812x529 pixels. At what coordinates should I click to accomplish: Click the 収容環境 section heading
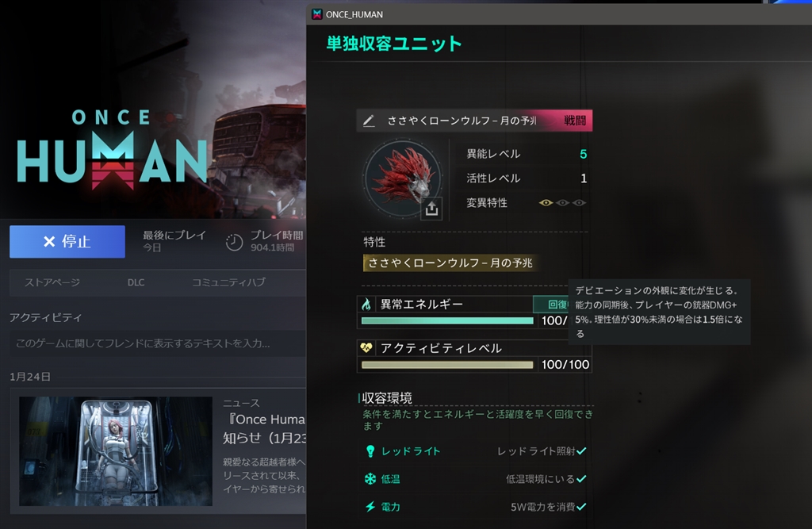pyautogui.click(x=387, y=398)
